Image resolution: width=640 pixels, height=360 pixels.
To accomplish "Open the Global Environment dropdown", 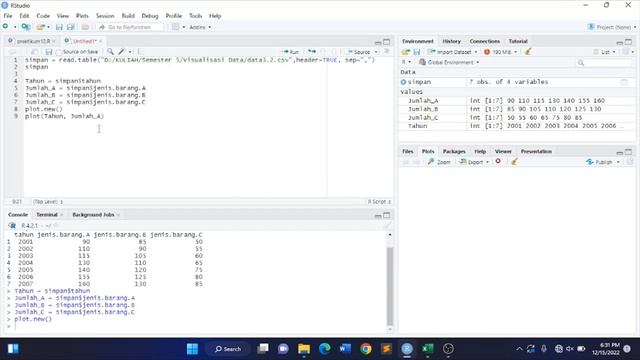I will [449, 62].
